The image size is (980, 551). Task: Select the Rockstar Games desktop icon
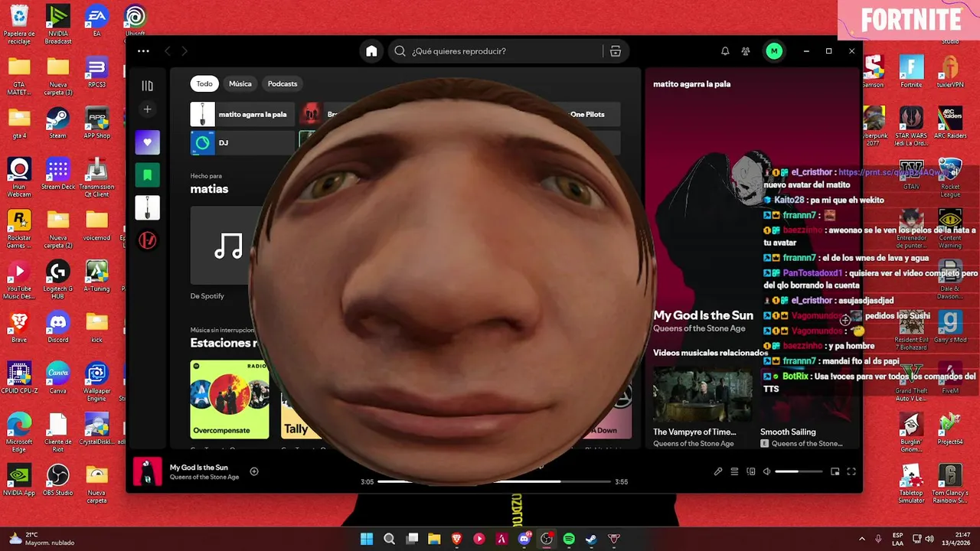point(19,228)
